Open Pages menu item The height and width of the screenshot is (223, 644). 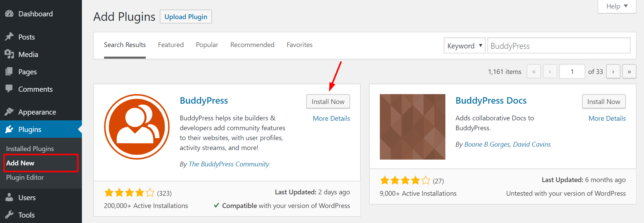(41, 72)
